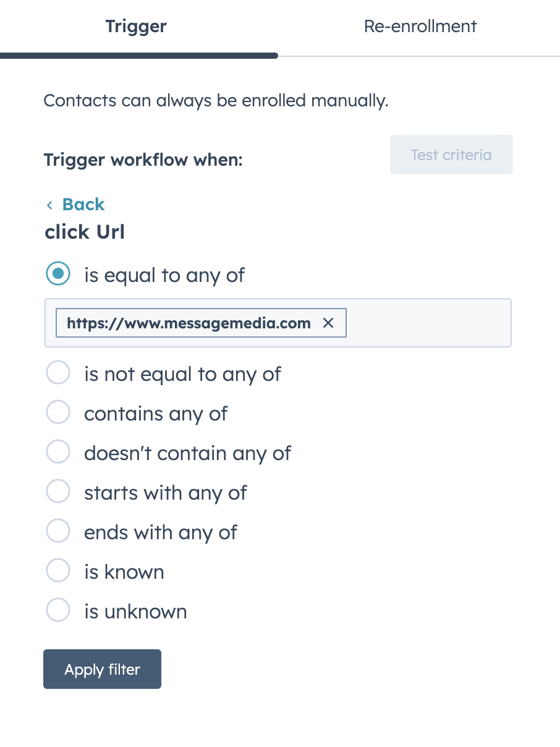Click the https://www.messagemedia.com tag
The image size is (560, 747).
189,323
